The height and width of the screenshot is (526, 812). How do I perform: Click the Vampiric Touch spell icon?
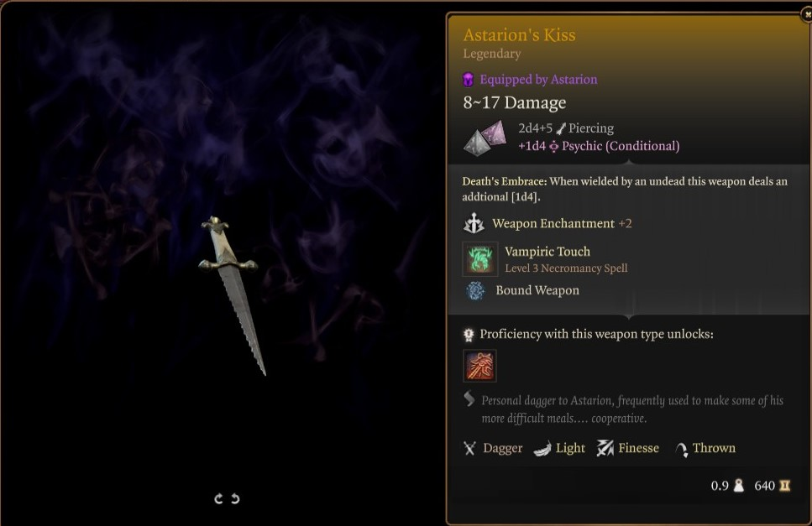click(480, 259)
